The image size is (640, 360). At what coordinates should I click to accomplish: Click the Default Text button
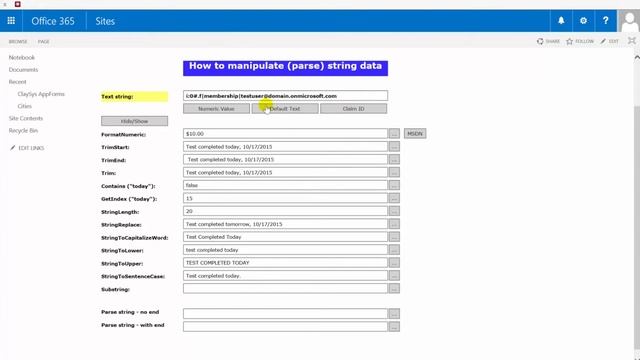(x=285, y=109)
